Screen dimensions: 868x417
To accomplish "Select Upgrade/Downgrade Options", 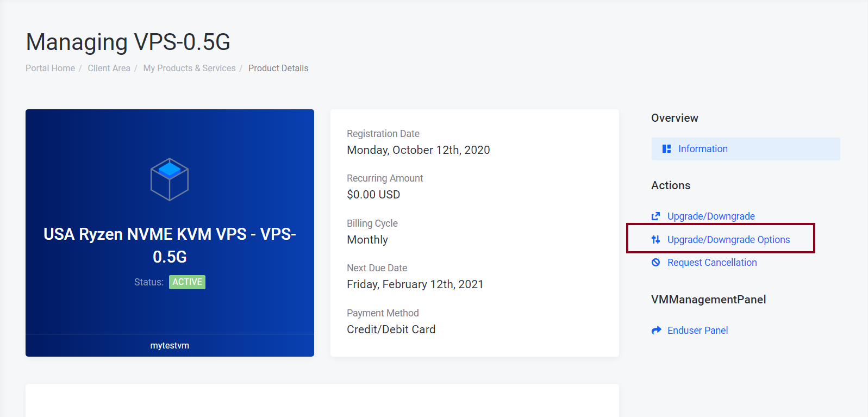I will click(x=728, y=240).
